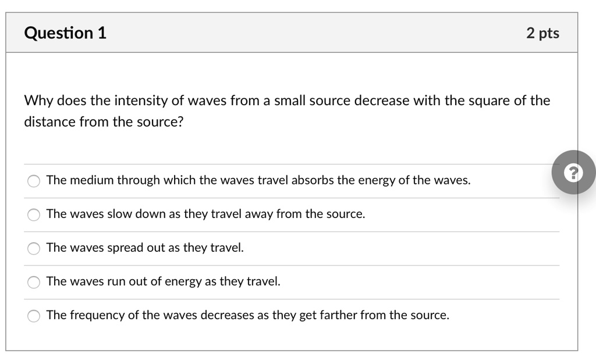Click the gray header bar of Question 1

[x=291, y=33]
